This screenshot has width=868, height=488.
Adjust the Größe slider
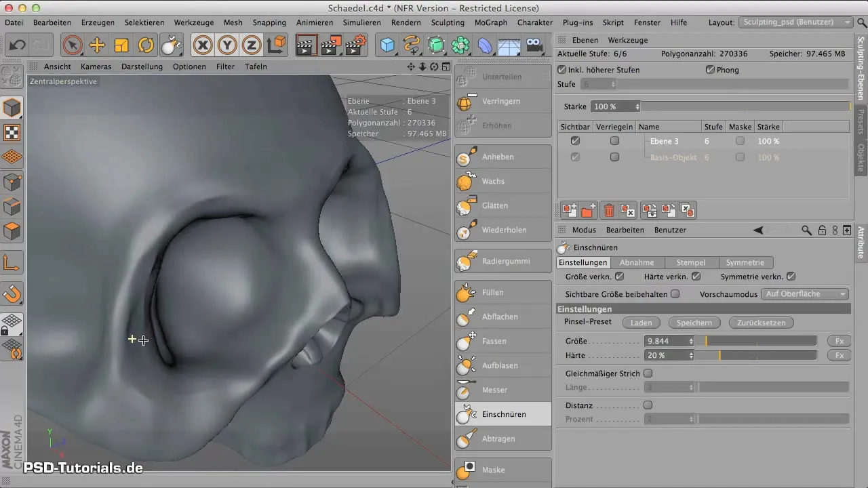[x=757, y=341]
